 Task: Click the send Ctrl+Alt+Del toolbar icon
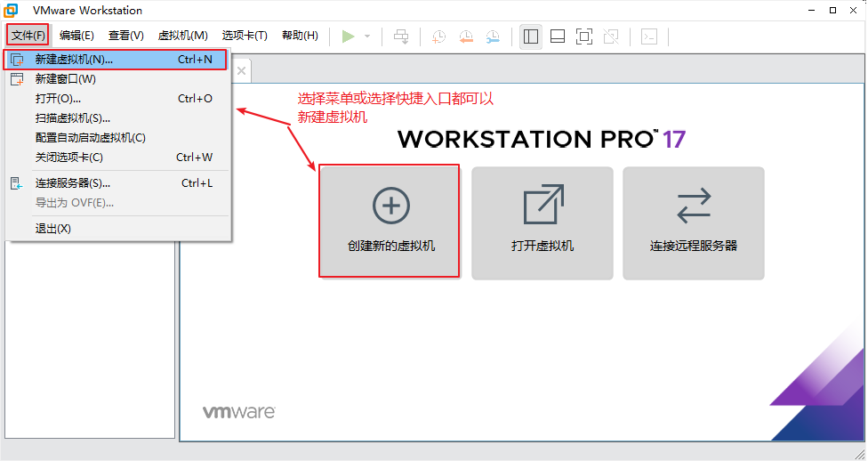(x=401, y=36)
